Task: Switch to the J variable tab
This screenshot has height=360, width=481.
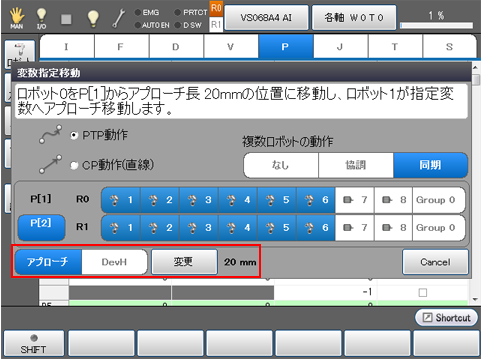Action: [340, 47]
